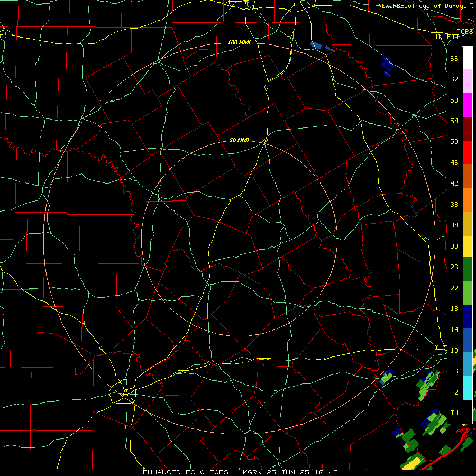
Task: Click the 62 legend value
Action: [x=454, y=79]
